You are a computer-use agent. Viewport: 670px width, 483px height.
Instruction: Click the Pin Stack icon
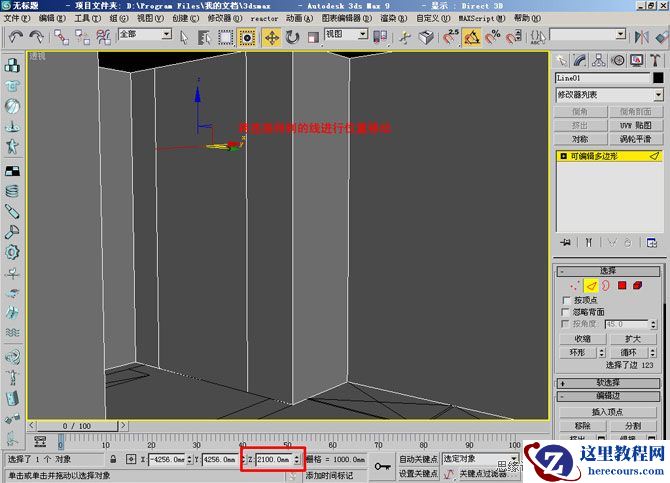566,243
